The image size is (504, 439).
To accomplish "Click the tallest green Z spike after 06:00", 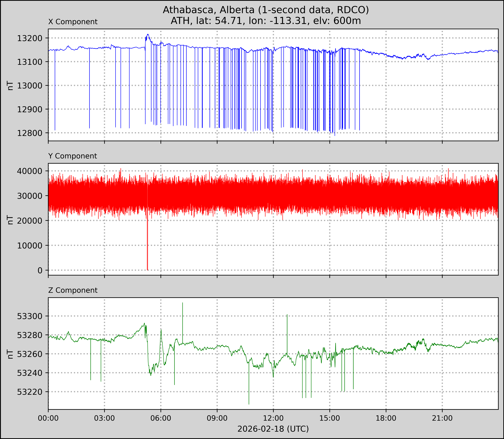I will tap(182, 318).
